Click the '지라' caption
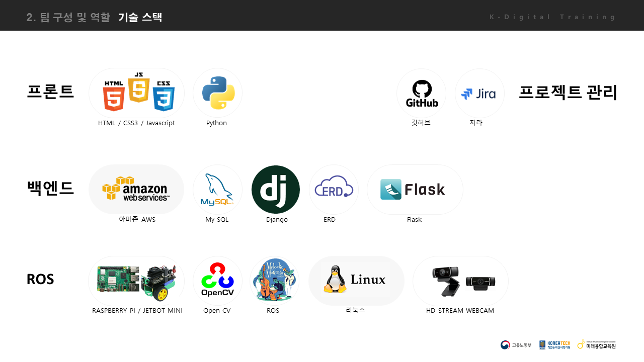The image size is (644, 362). pos(476,122)
